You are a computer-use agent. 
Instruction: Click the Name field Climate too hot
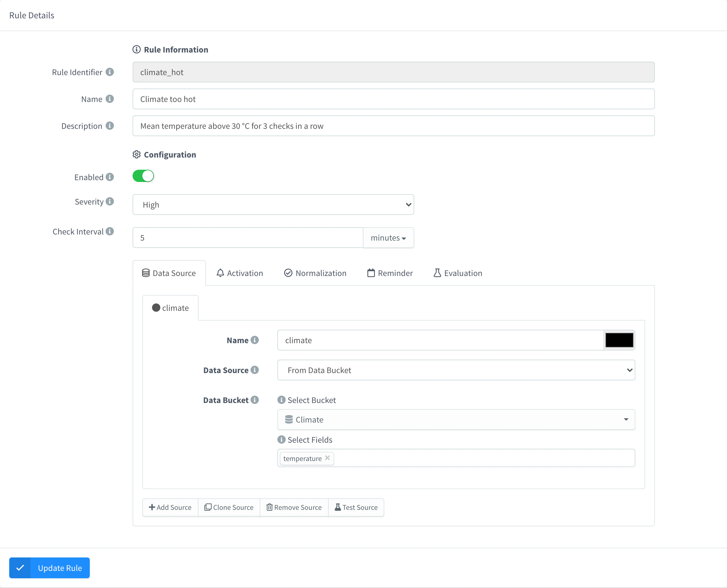coord(393,99)
